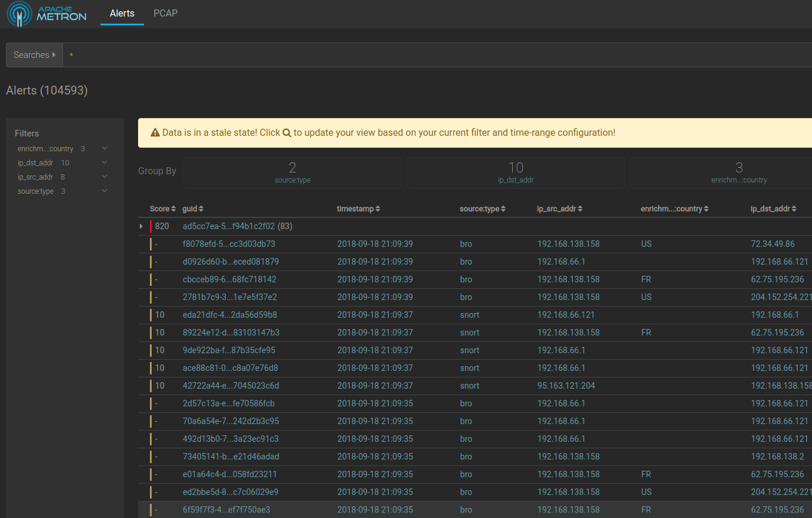Open alert 89224e12-d...83103147b3
This screenshot has width=812, height=518.
pyautogui.click(x=231, y=333)
